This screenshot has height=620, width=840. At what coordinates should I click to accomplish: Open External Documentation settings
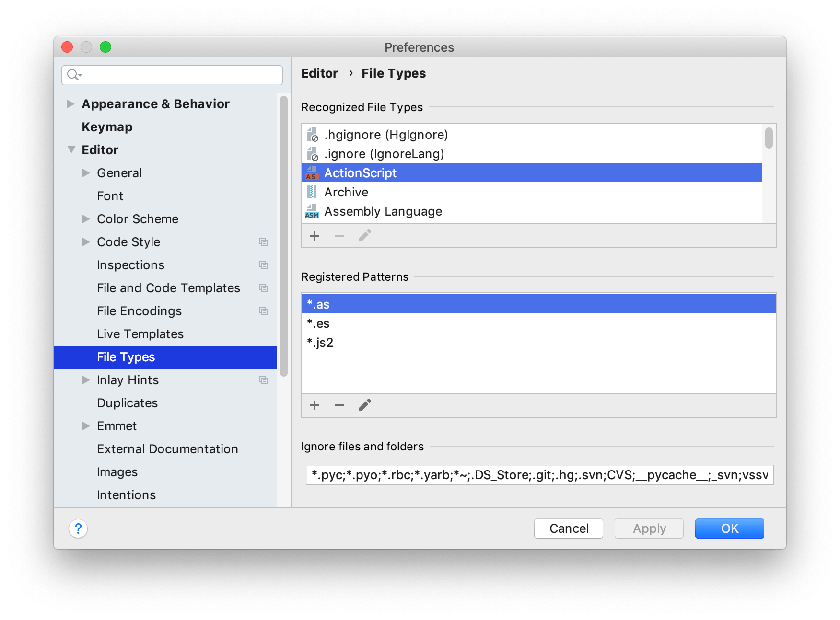click(x=165, y=449)
